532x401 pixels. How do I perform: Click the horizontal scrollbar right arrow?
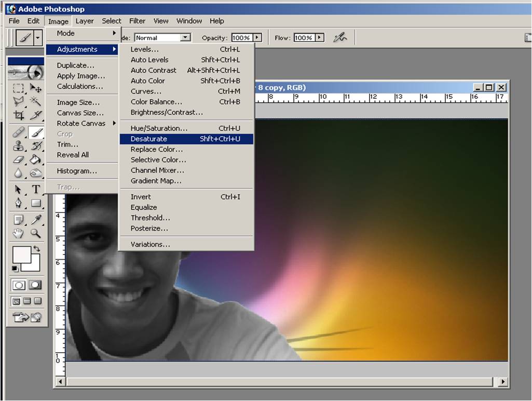(x=502, y=382)
